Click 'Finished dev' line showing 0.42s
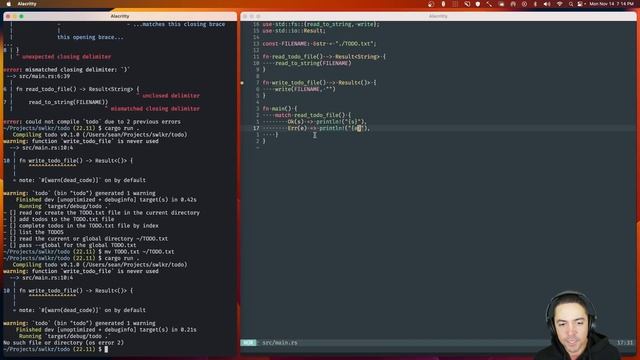Image resolution: width=640 pixels, height=360 pixels. [x=106, y=200]
